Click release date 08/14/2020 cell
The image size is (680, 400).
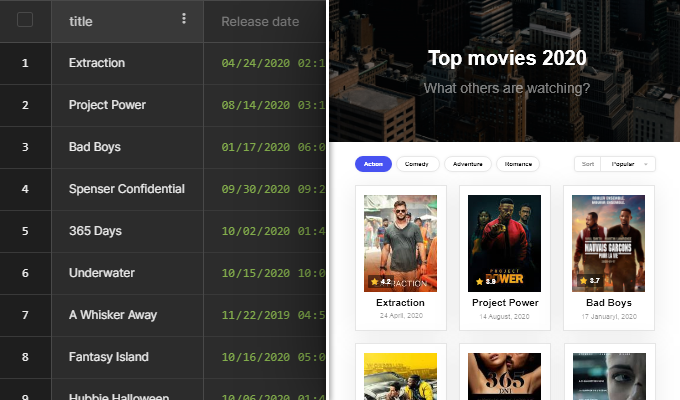pos(265,105)
